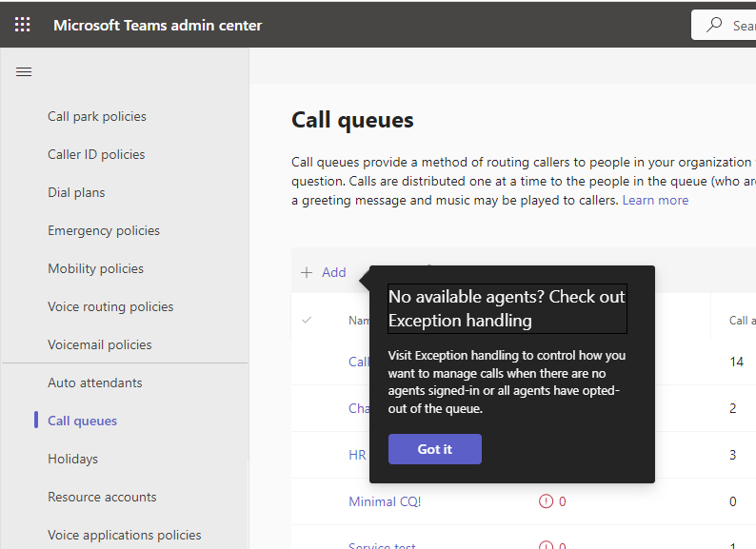Navigate to Auto attendants
This screenshot has height=549, width=756.
pyautogui.click(x=95, y=382)
